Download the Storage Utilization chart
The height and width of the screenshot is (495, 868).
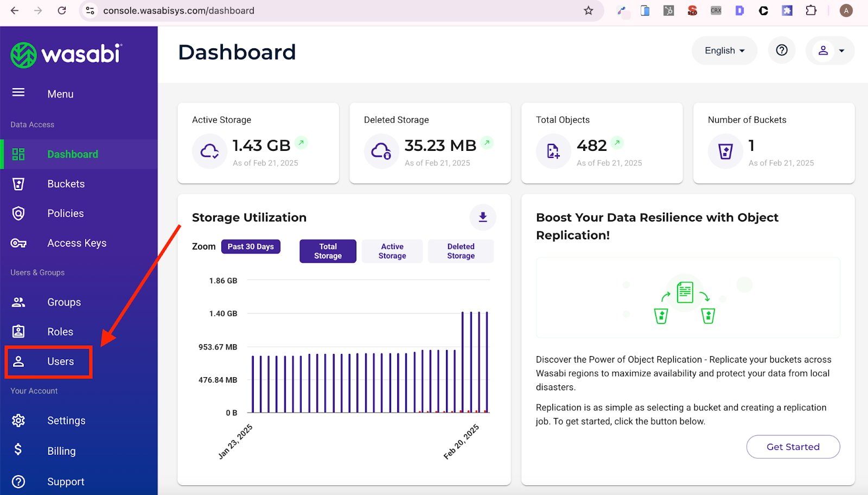483,217
